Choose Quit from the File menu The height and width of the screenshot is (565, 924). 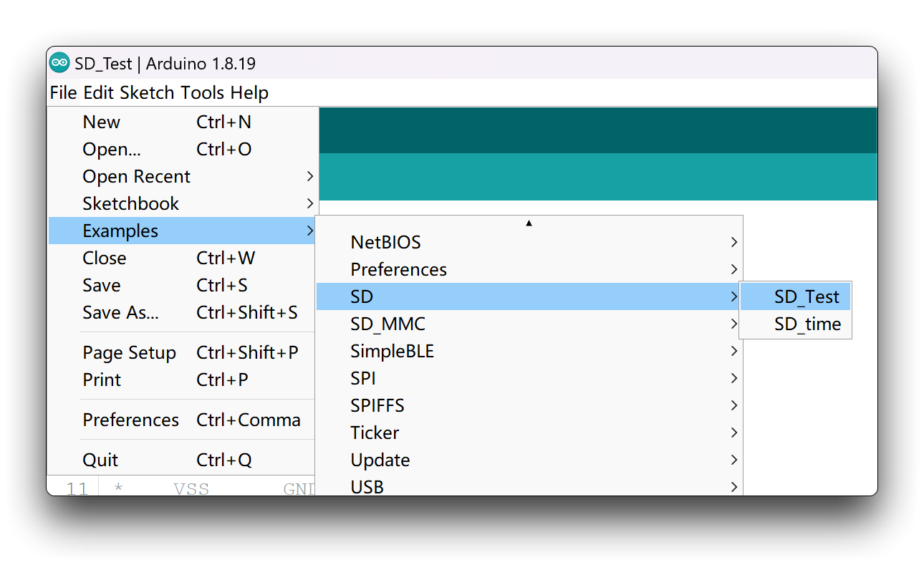click(x=182, y=460)
